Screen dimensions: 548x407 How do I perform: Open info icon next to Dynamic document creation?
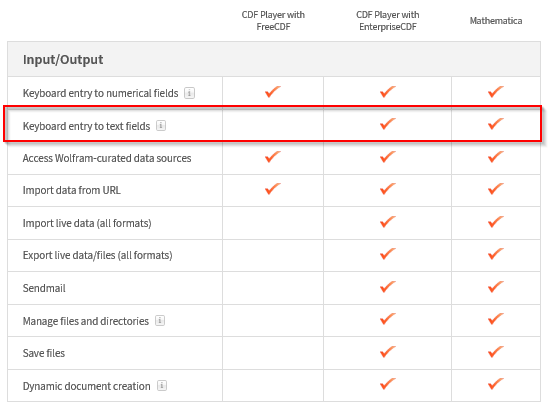pyautogui.click(x=162, y=385)
